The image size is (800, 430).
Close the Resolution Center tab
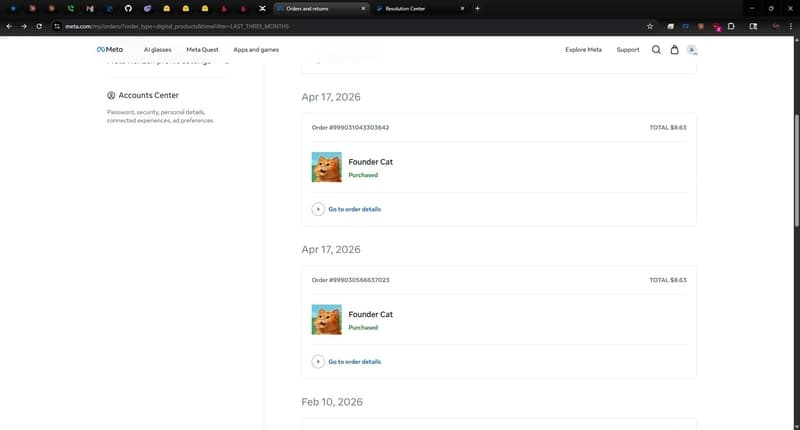pyautogui.click(x=462, y=9)
